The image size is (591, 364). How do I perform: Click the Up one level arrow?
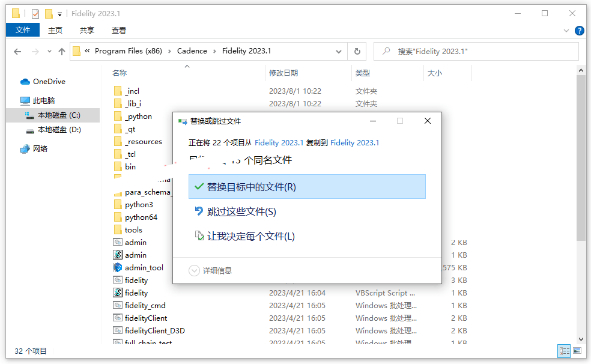pos(62,52)
